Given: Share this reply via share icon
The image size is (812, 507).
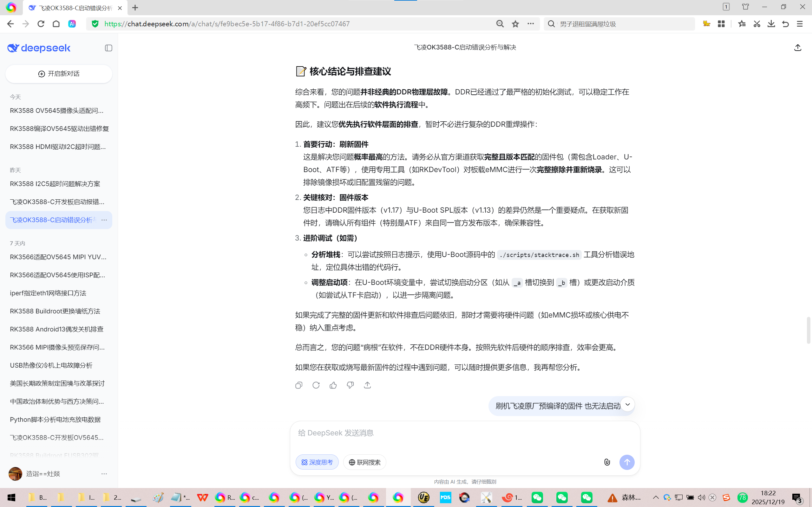Looking at the screenshot, I should coord(367,385).
